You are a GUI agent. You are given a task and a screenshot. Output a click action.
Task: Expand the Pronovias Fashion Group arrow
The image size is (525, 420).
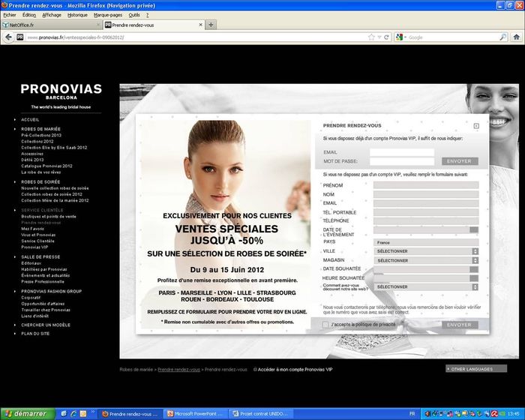15,292
